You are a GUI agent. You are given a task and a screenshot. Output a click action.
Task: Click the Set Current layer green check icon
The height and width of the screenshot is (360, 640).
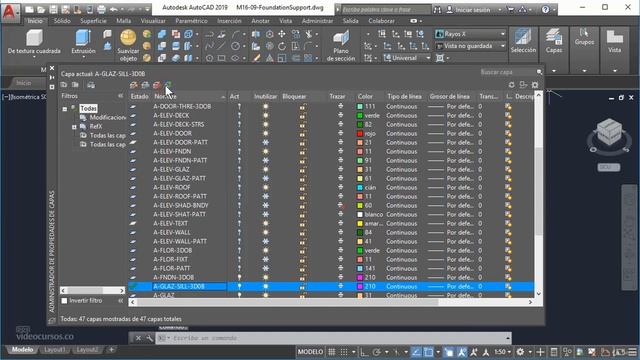(x=168, y=85)
